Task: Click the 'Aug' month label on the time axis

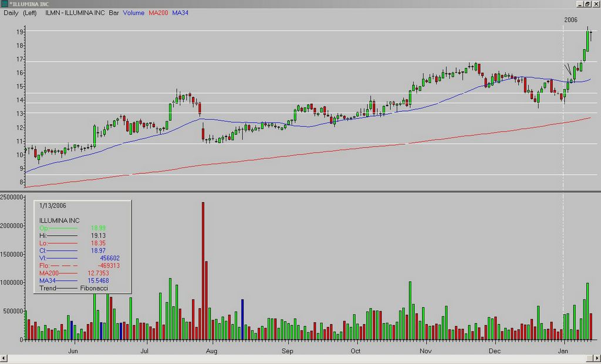Action: point(211,351)
